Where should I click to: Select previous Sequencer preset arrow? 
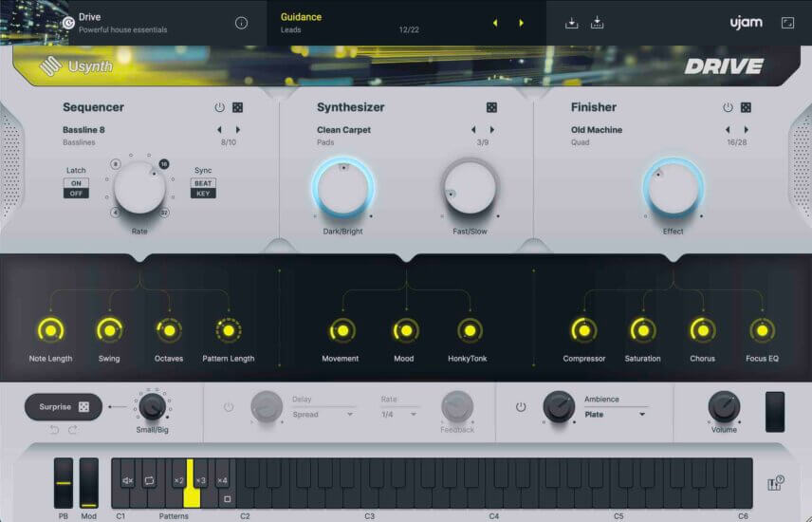tap(219, 130)
